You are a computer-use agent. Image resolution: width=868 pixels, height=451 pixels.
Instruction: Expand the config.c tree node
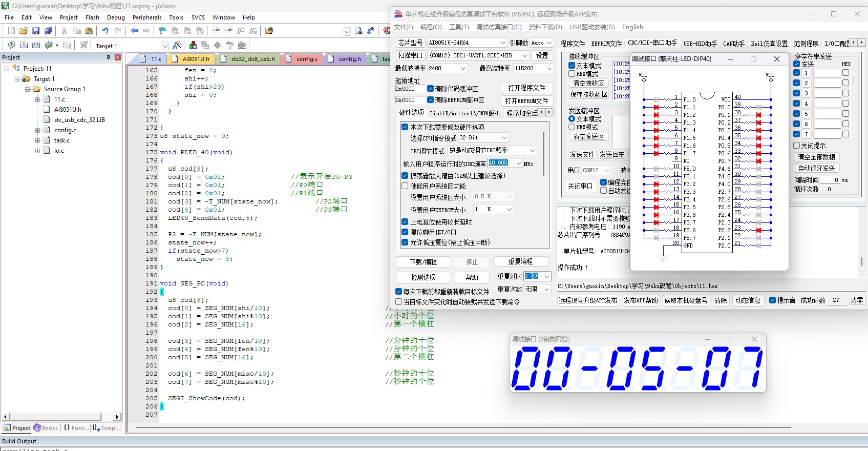click(37, 130)
